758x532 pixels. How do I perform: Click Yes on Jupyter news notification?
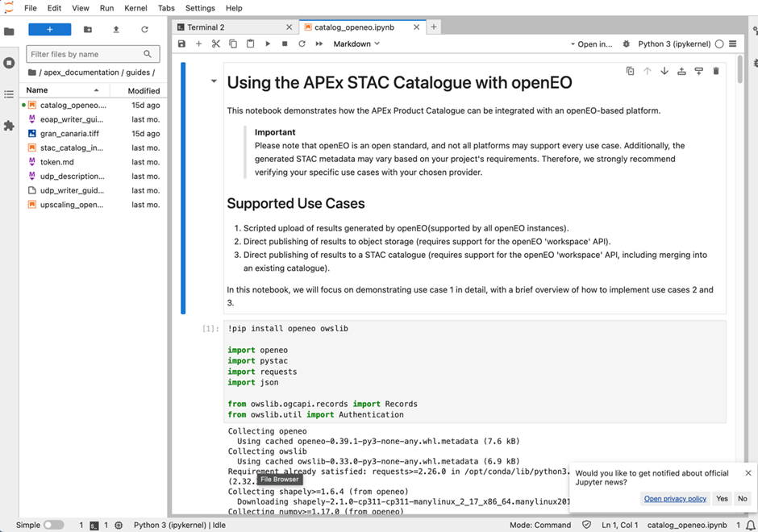pos(723,499)
